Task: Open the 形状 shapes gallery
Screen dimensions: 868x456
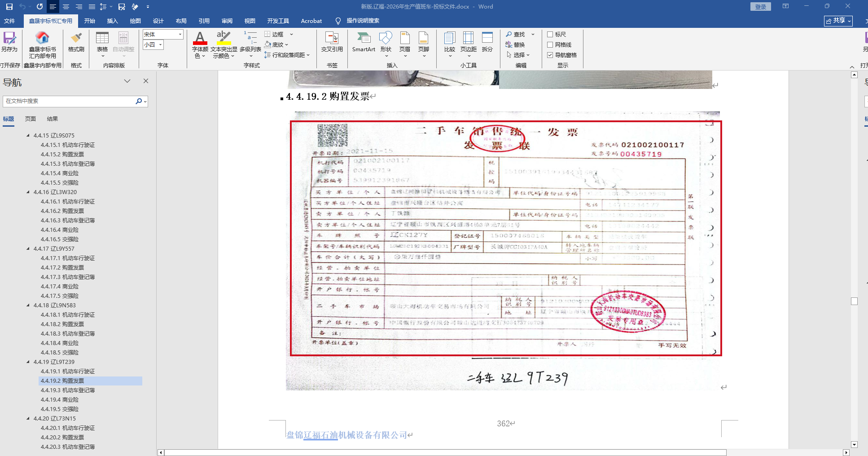Action: [x=386, y=44]
